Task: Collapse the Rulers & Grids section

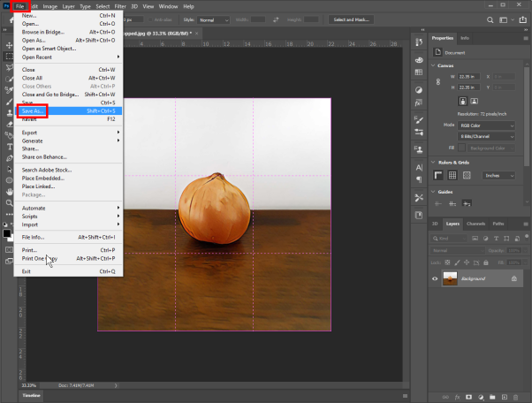Action: pos(433,163)
